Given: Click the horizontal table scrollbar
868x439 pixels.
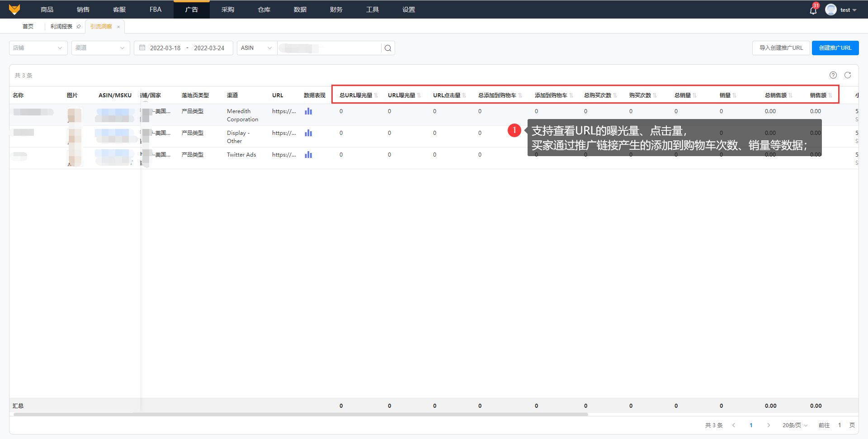Looking at the screenshot, I should (301, 414).
